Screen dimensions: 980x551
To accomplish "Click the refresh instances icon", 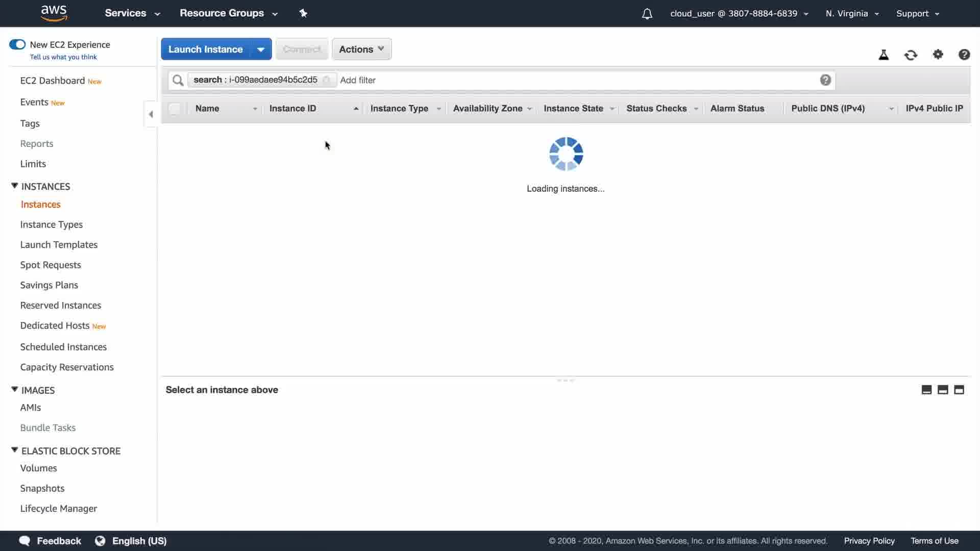I will pos(911,55).
